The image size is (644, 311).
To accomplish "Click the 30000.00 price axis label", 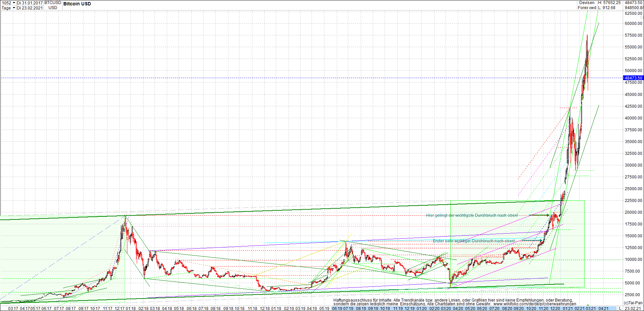I will (x=633, y=165).
